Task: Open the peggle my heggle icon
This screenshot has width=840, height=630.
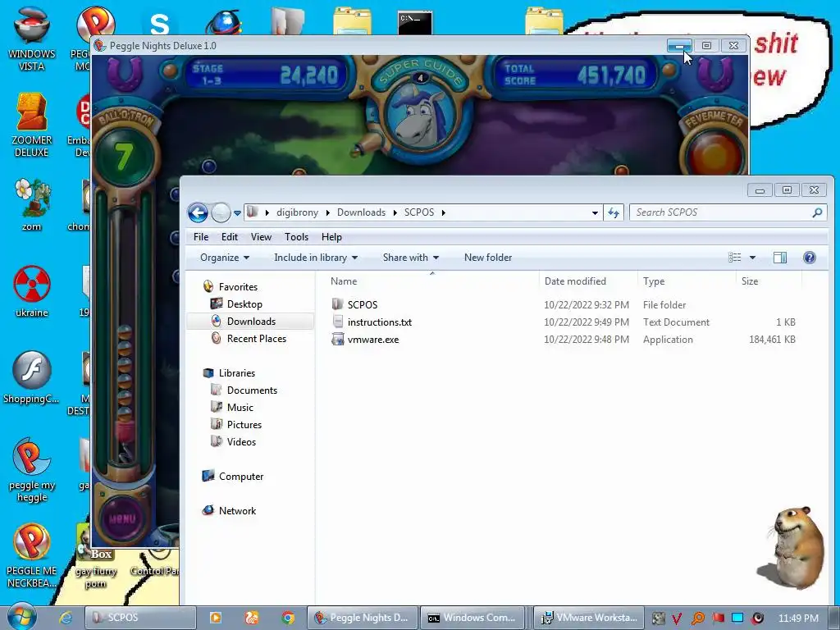Action: point(32,470)
